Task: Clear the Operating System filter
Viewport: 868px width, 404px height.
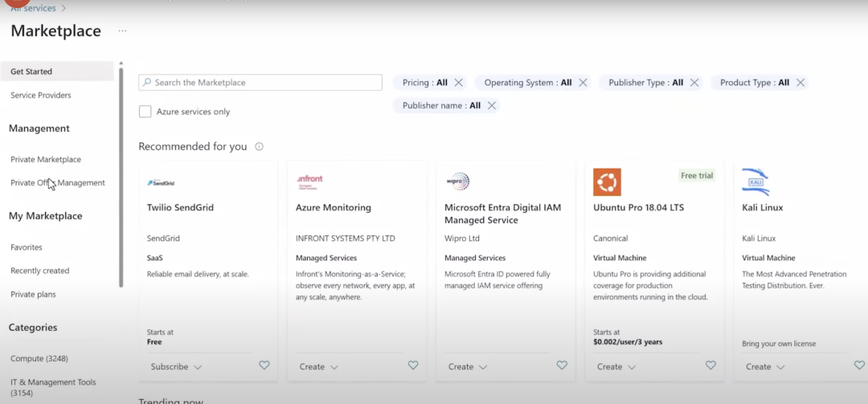Action: (583, 83)
